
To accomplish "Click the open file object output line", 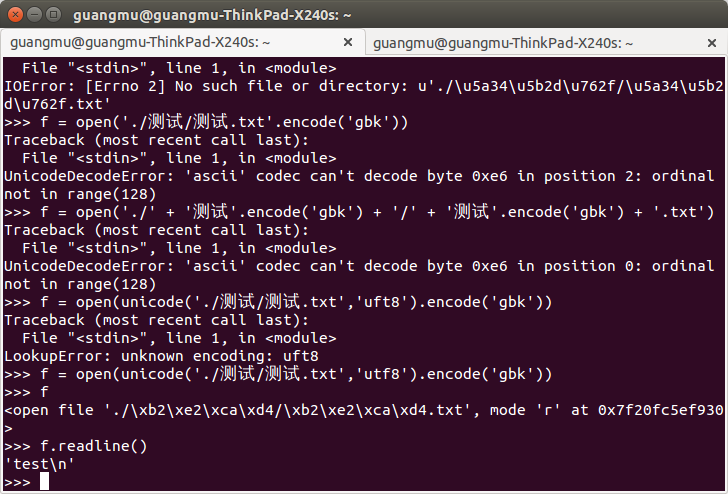I will pyautogui.click(x=364, y=410).
